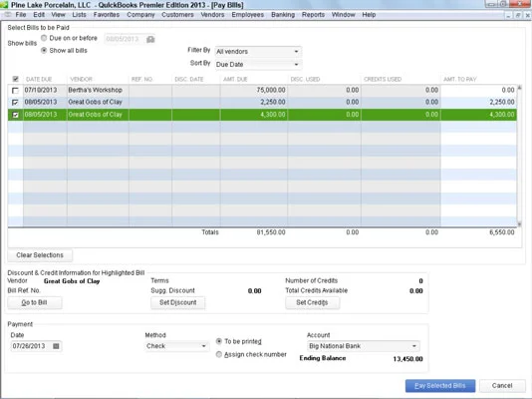The image size is (532, 399).
Task: Open the payment Method Check dropdown
Action: click(x=176, y=346)
